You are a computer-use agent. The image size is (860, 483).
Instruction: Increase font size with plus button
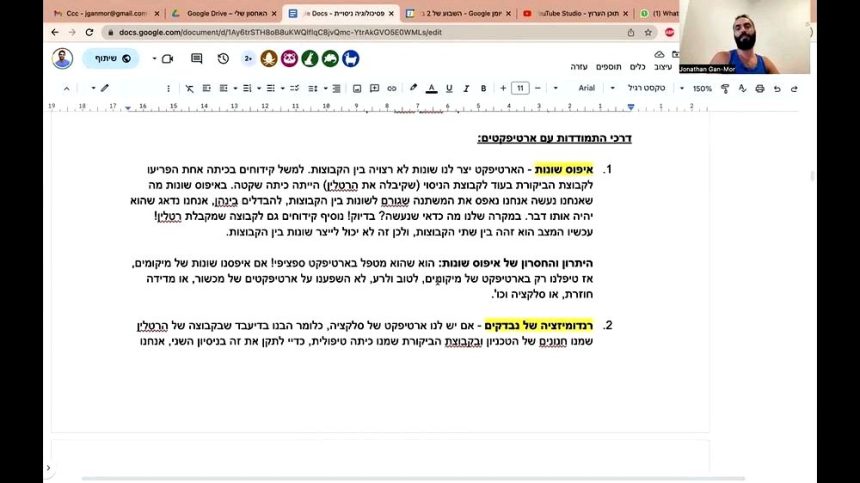501,88
